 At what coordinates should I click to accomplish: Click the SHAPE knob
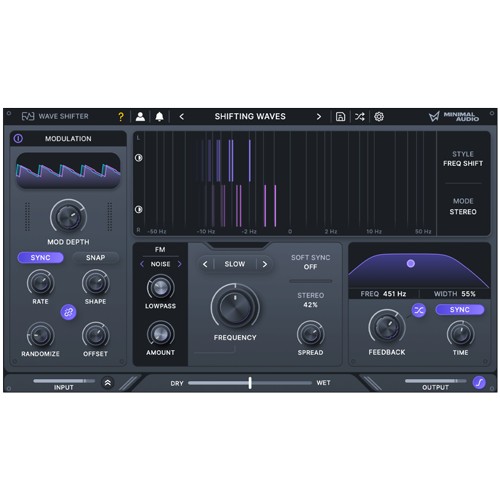[96, 283]
